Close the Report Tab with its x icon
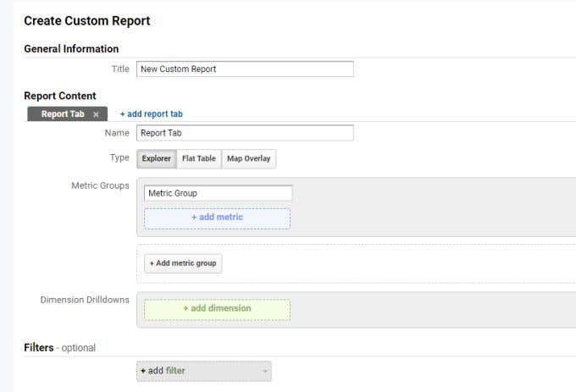Image resolution: width=576 pixels, height=392 pixels. click(x=96, y=114)
